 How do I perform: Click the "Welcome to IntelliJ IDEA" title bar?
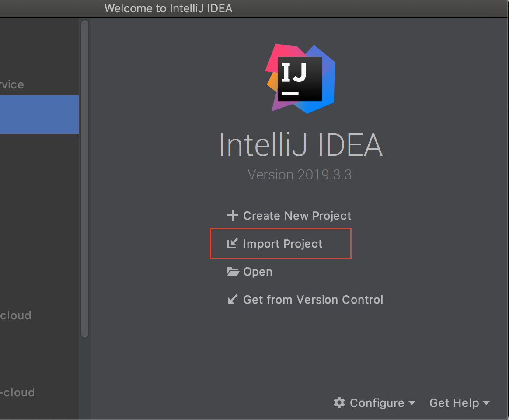(x=168, y=8)
